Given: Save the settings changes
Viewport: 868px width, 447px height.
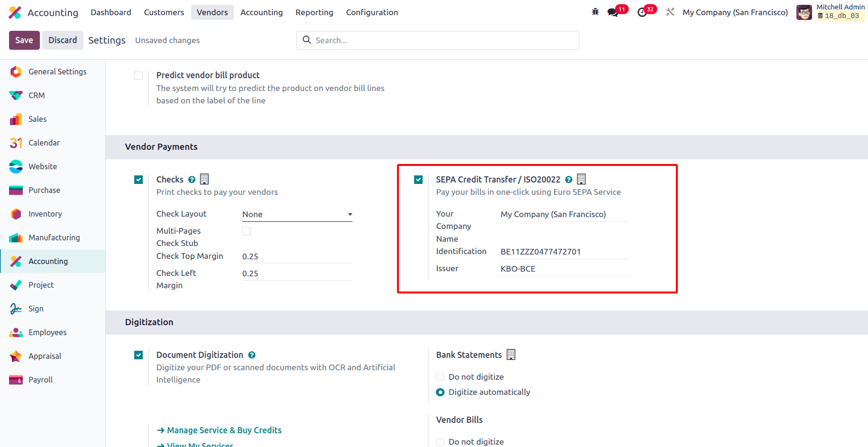Looking at the screenshot, I should (x=24, y=40).
